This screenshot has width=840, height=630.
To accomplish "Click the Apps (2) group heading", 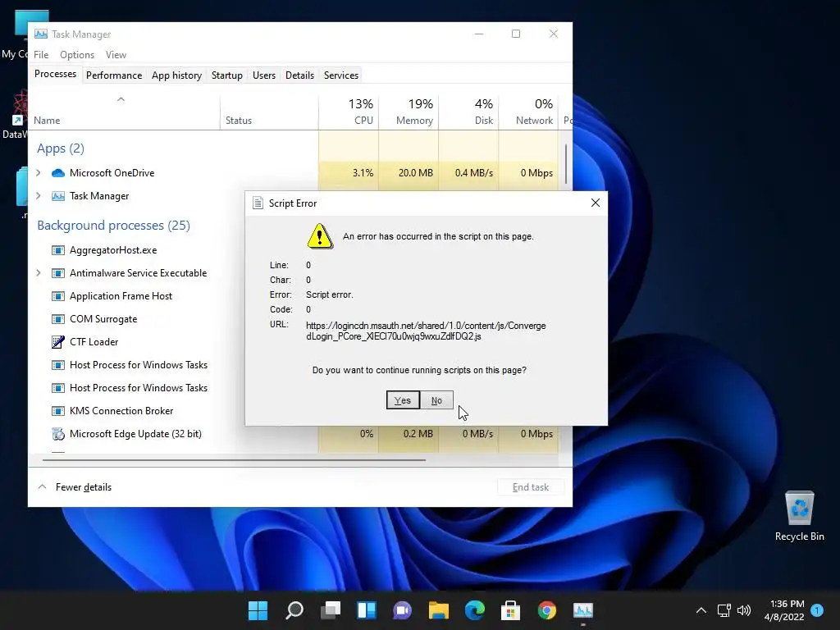I will click(x=61, y=148).
